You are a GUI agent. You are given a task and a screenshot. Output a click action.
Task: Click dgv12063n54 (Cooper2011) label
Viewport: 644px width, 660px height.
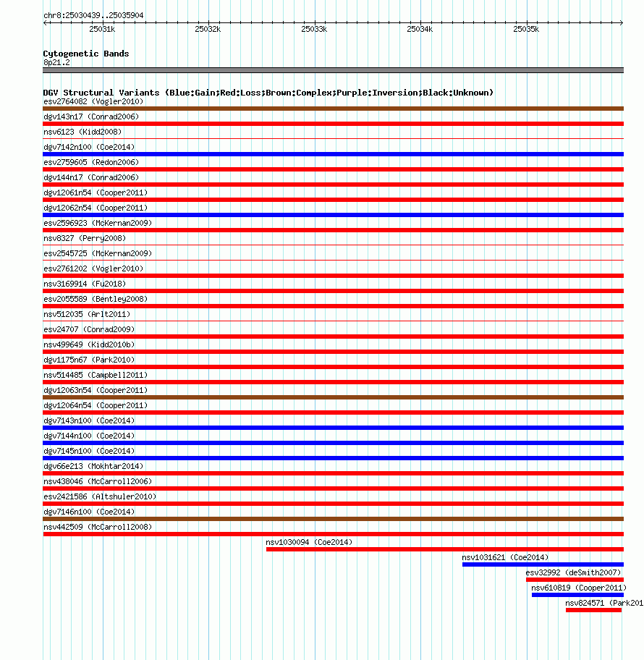click(96, 390)
